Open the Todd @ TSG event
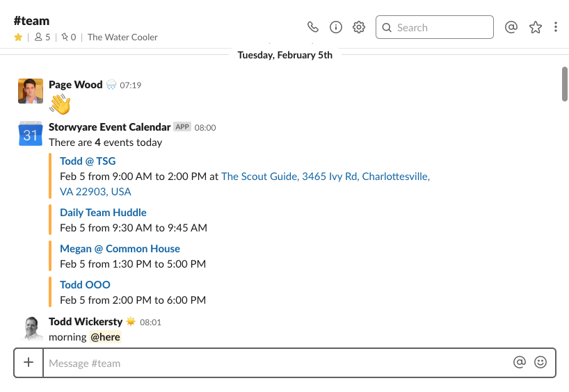The width and height of the screenshot is (569, 392). (x=88, y=161)
